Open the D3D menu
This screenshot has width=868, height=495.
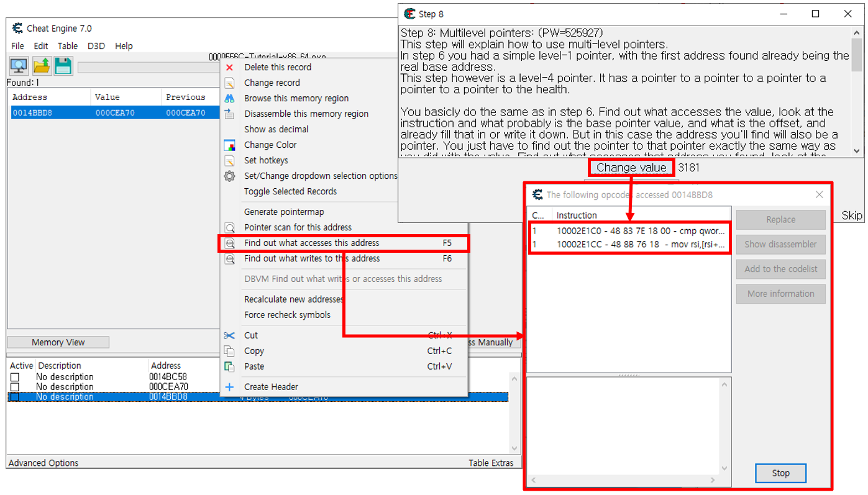[x=96, y=46]
